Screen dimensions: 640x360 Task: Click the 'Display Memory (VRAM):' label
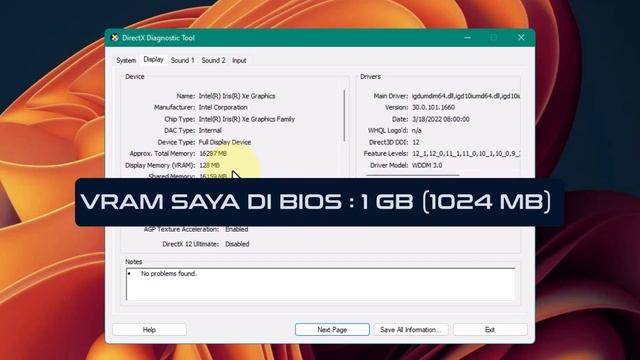pos(160,165)
